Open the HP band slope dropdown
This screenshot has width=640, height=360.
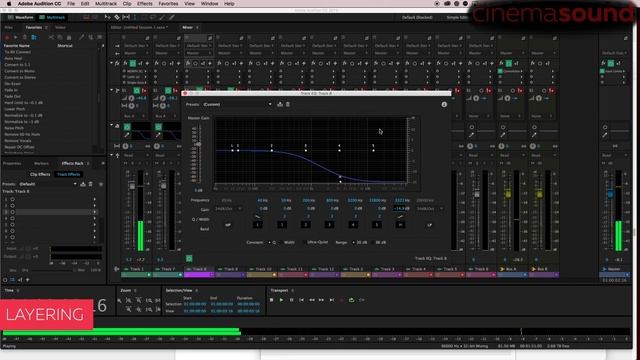228,209
